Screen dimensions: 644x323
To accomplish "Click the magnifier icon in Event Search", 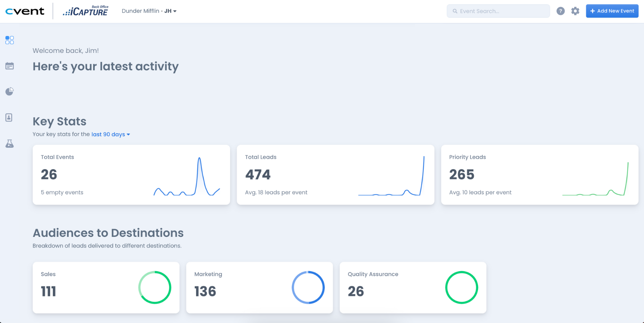I will point(455,11).
